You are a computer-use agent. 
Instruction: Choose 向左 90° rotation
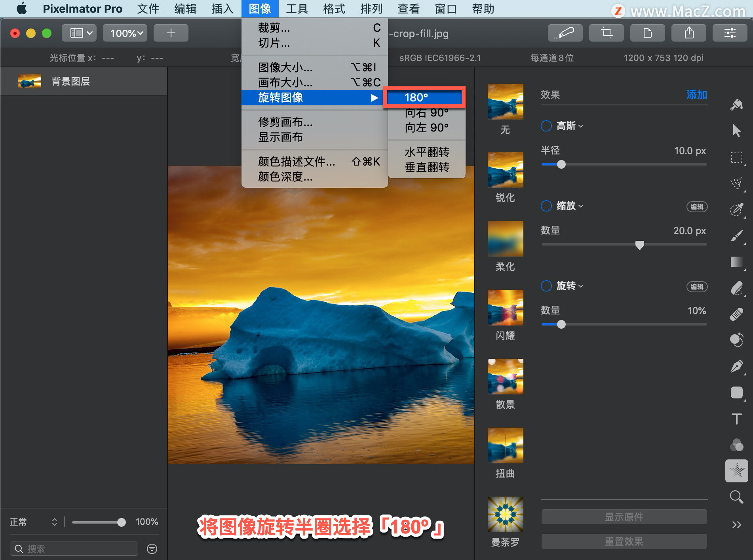[x=426, y=128]
